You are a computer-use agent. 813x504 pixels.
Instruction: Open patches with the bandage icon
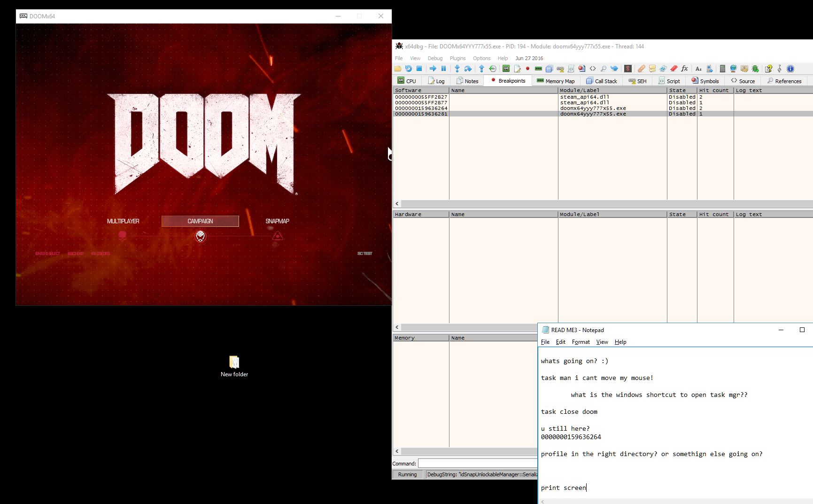[642, 69]
